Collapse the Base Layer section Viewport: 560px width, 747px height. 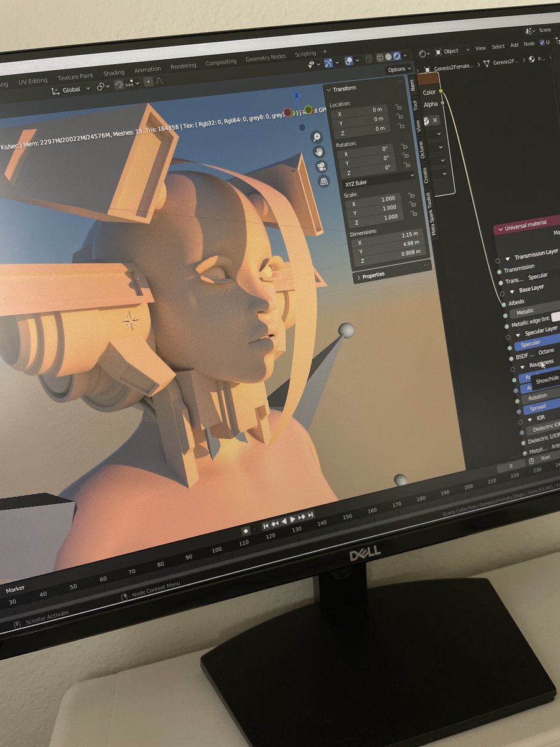(x=513, y=291)
